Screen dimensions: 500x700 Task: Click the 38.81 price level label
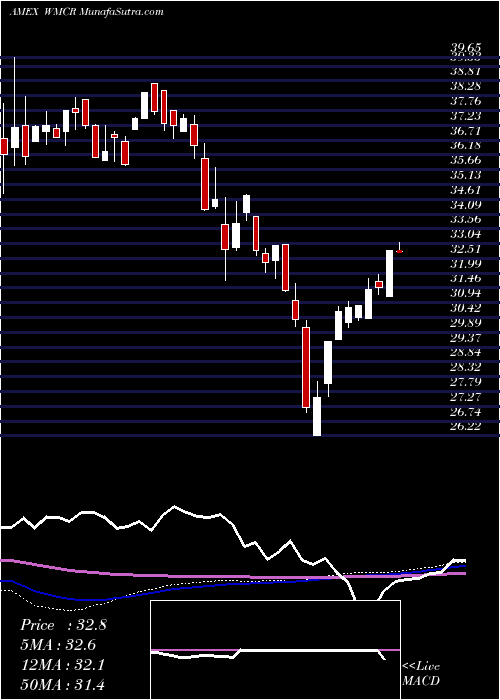point(465,71)
